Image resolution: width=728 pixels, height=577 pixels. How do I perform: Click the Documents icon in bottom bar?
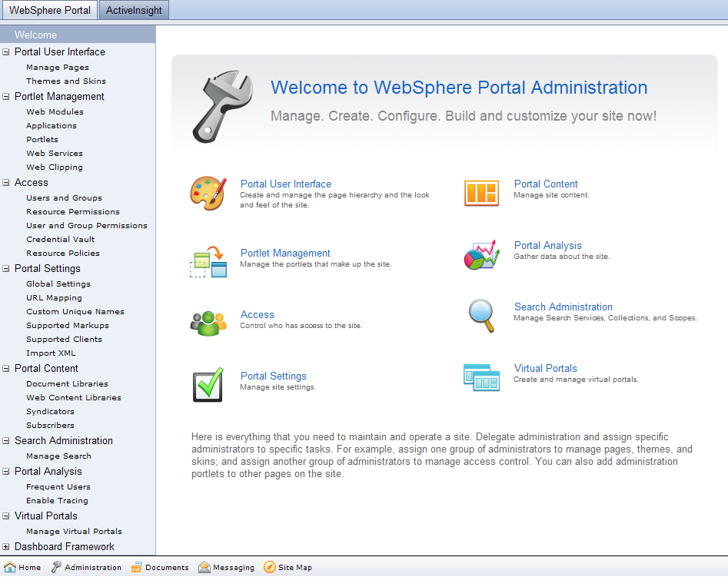[137, 567]
